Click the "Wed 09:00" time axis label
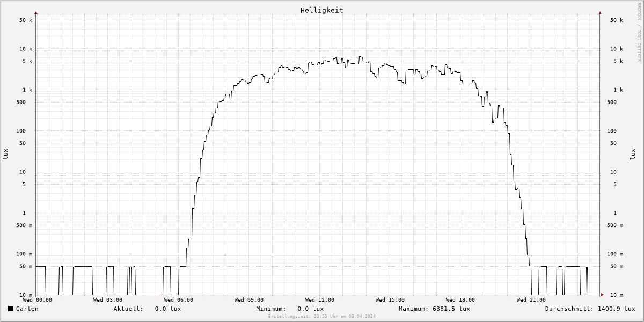This screenshot has width=644, height=322. [x=249, y=300]
